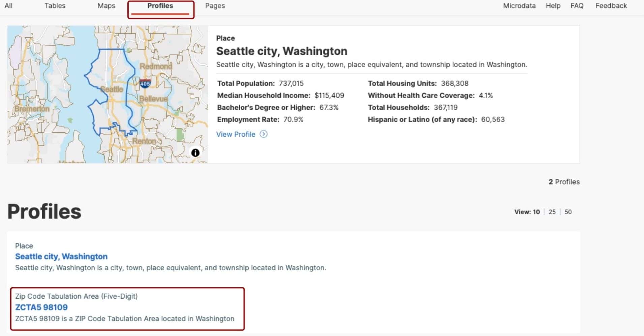The image size is (644, 336).
Task: Click the Help link
Action: (553, 6)
